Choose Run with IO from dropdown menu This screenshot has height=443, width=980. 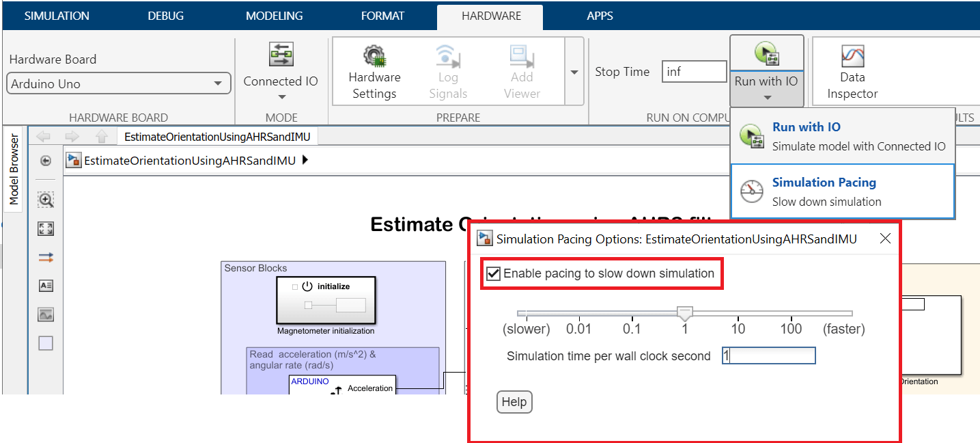(842, 136)
